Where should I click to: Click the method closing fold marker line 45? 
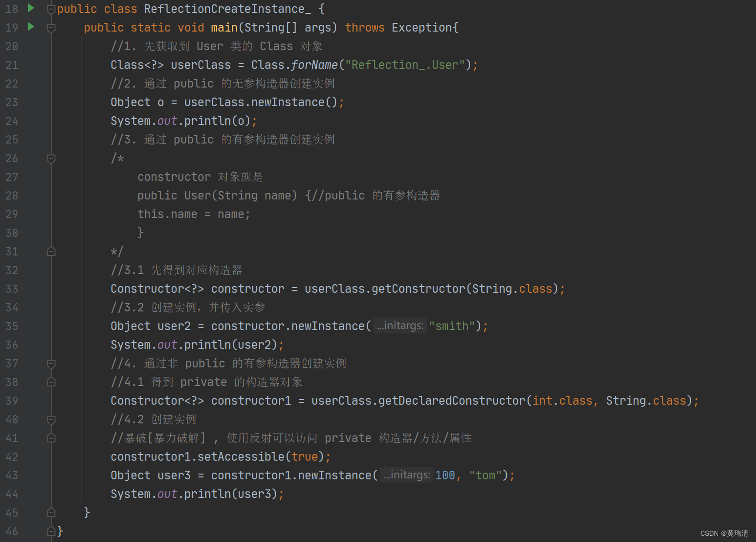[x=51, y=513]
